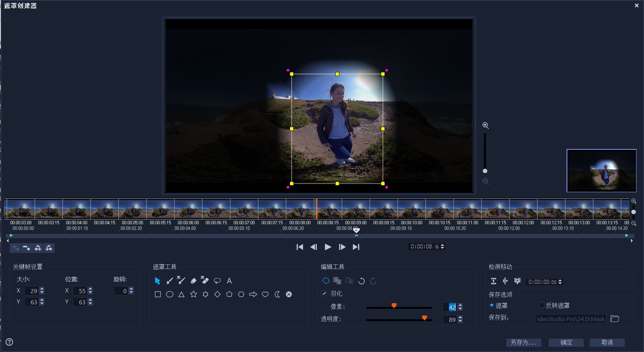Image resolution: width=644 pixels, height=352 pixels.
Task: Click the stepper arrows for 旋转 rotation
Action: (131, 291)
